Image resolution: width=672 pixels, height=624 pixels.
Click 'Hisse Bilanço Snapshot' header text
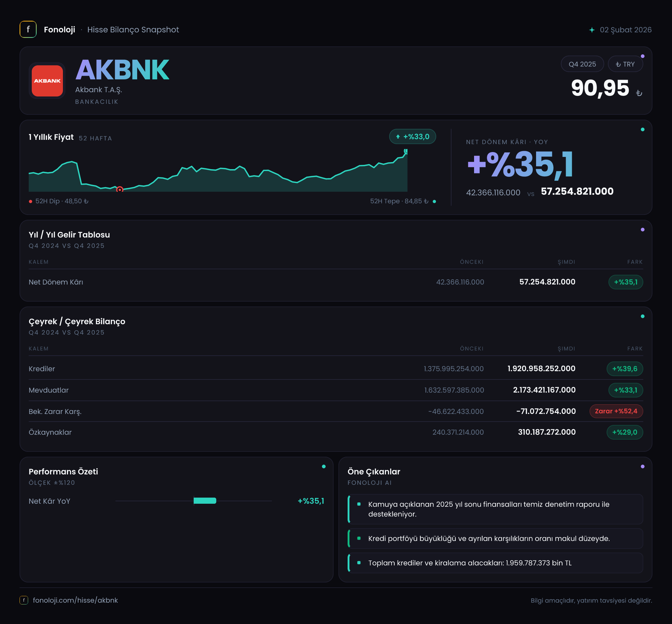(x=133, y=30)
